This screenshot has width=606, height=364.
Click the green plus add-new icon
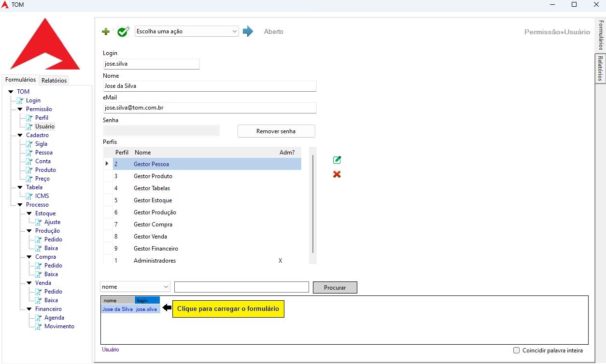(x=106, y=32)
